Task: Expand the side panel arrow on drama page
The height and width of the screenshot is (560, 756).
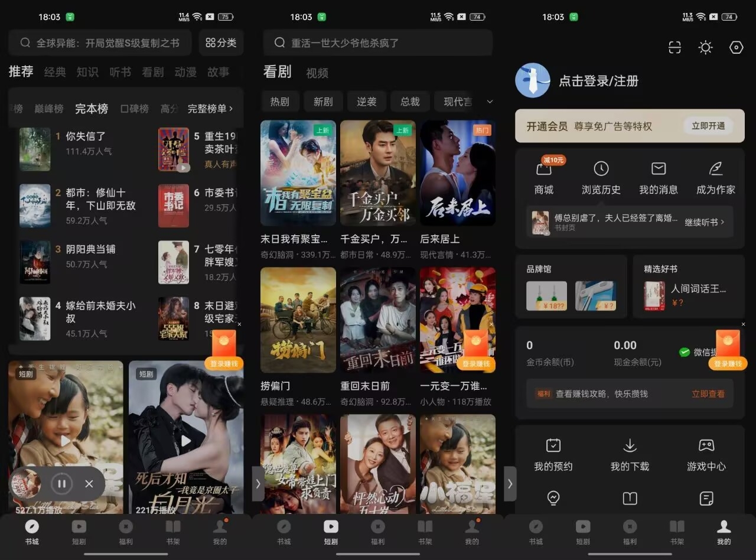Action: tap(258, 483)
